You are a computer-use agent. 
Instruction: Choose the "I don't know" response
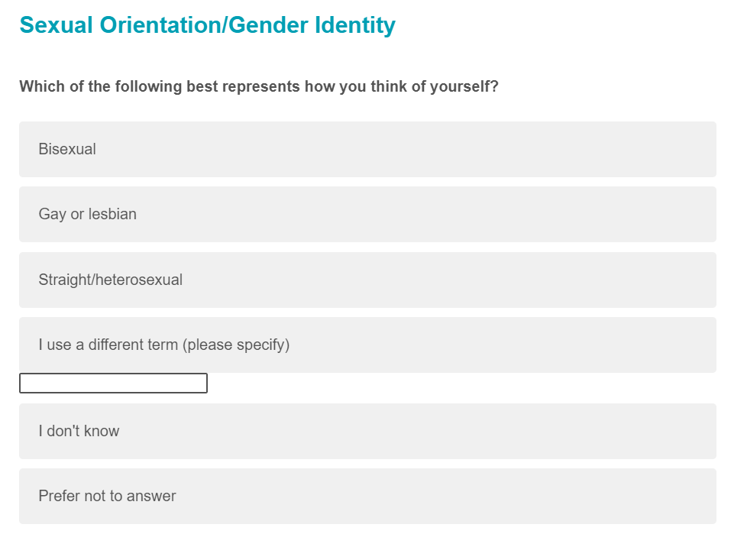[x=367, y=431]
